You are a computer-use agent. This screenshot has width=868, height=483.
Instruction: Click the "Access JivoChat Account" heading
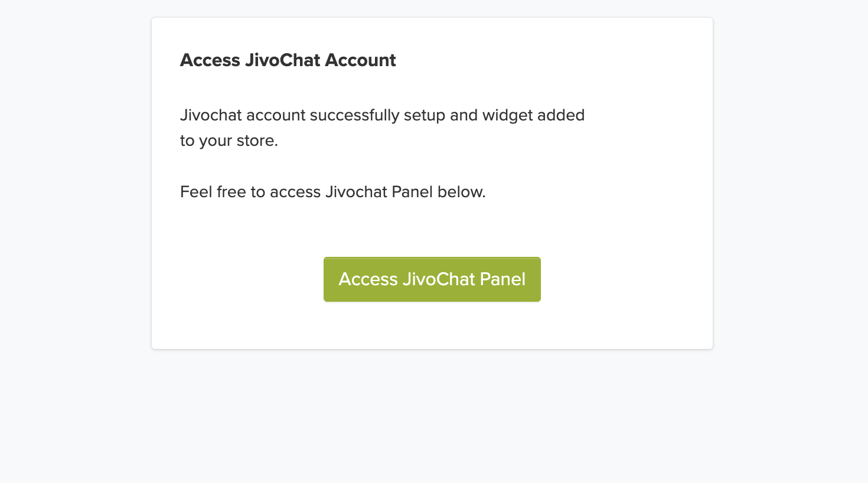(288, 60)
